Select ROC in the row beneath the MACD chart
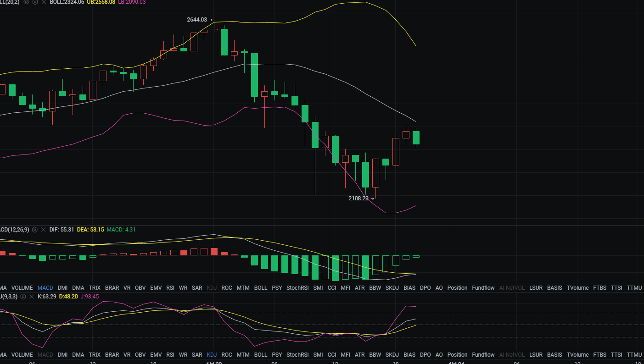 (x=227, y=288)
